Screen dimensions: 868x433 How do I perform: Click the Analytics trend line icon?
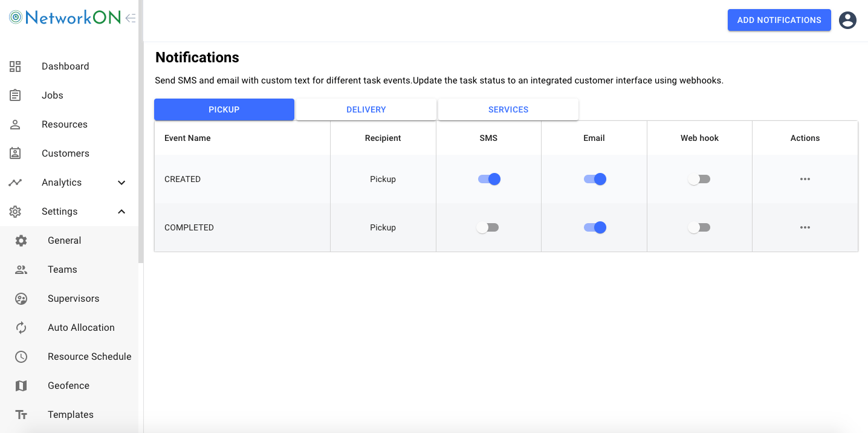click(x=15, y=183)
